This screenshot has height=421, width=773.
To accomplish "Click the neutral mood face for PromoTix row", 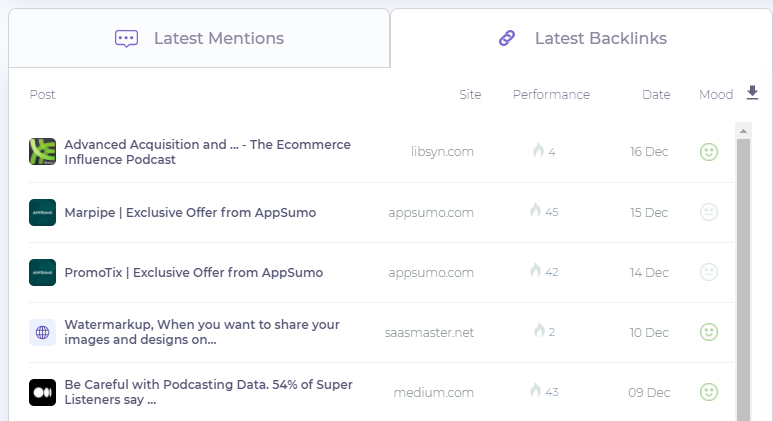I will click(709, 272).
